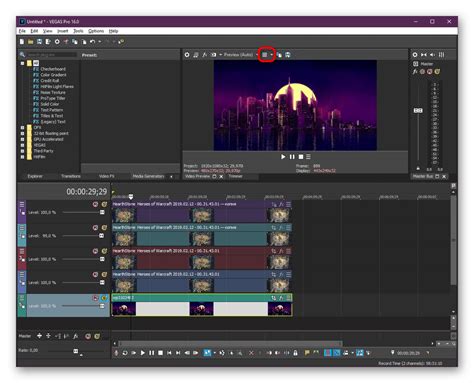Click the undo arrow in the toolbar

(92, 42)
